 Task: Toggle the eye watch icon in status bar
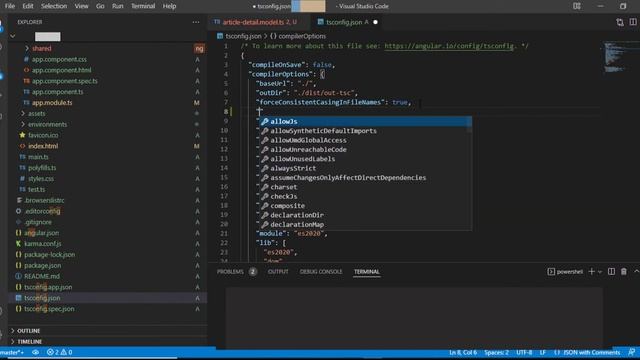click(x=36, y=352)
